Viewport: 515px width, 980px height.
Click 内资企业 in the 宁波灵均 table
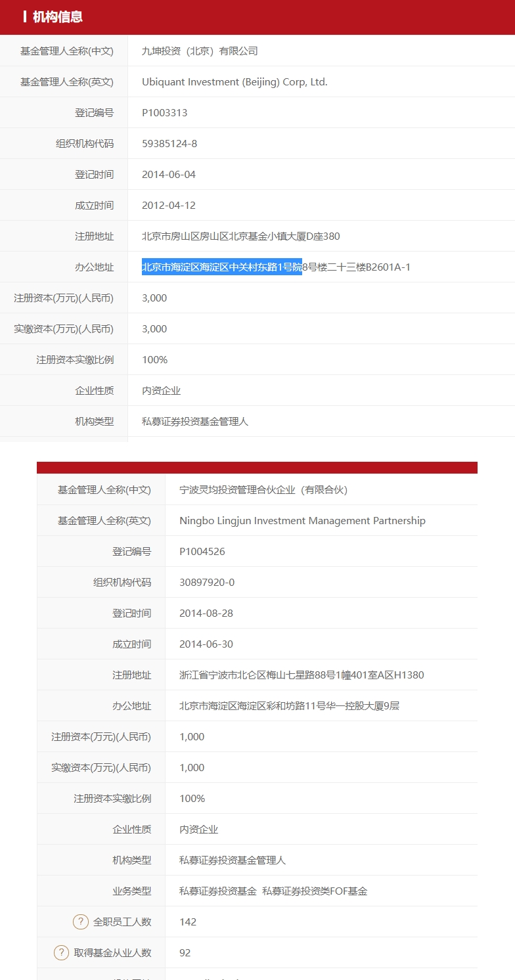198,829
